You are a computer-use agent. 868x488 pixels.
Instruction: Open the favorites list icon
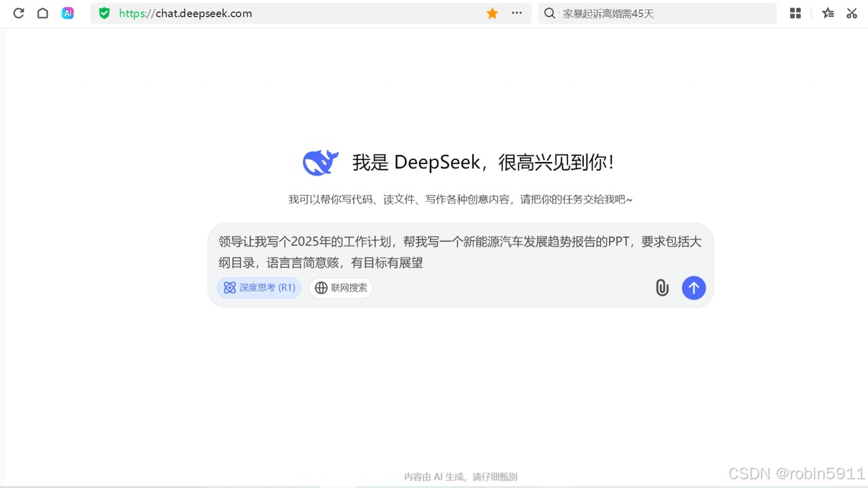[828, 13]
